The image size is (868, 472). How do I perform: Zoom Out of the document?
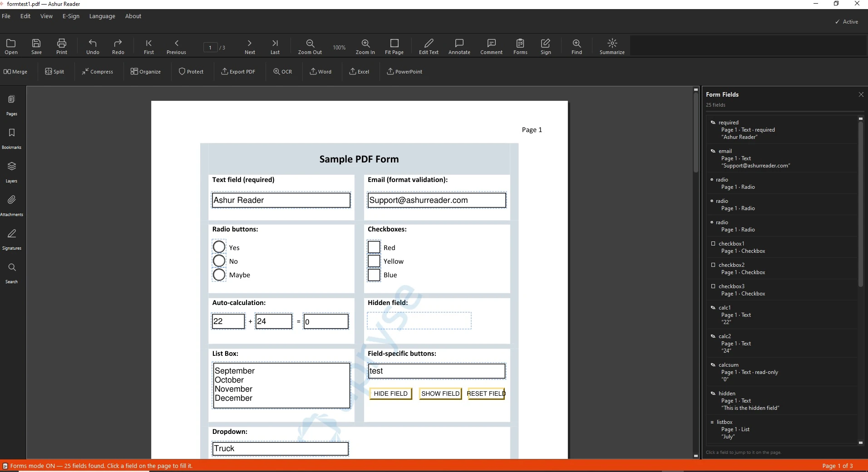(x=310, y=46)
